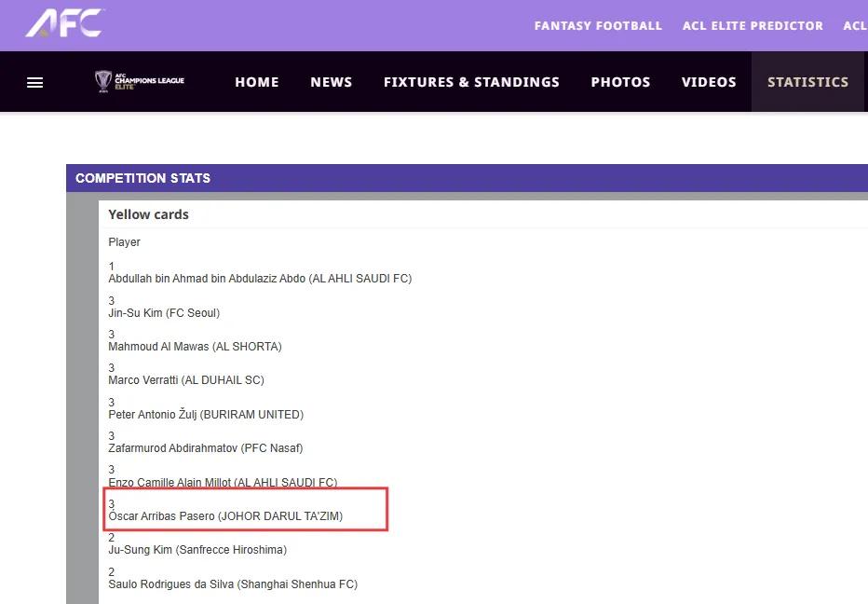Click the AFC Champions League Elite logo
Viewport: 868px width, 604px height.
tap(140, 82)
